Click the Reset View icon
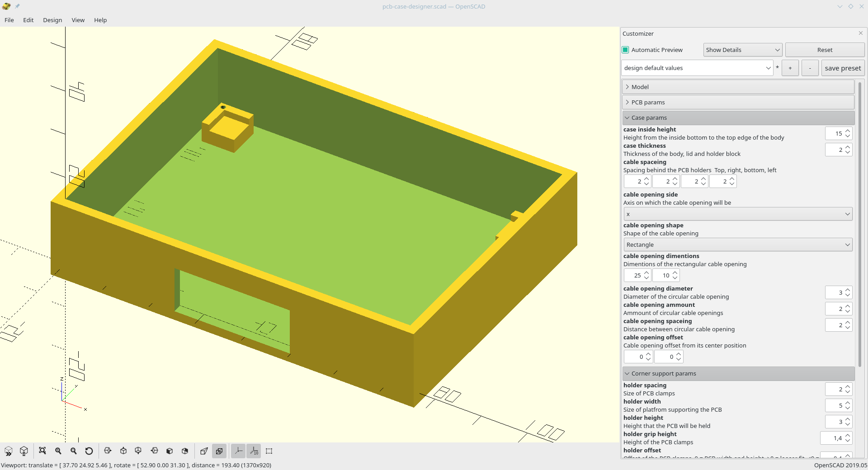This screenshot has width=868, height=470. (x=89, y=451)
